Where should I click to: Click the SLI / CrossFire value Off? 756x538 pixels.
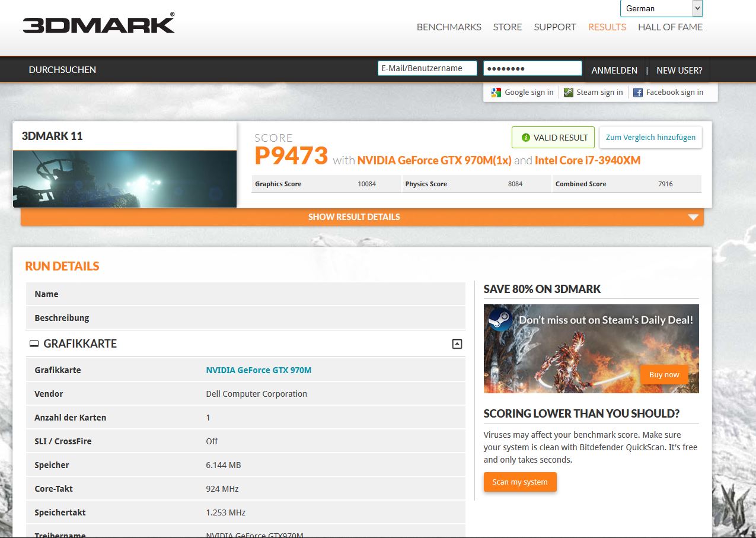[212, 441]
